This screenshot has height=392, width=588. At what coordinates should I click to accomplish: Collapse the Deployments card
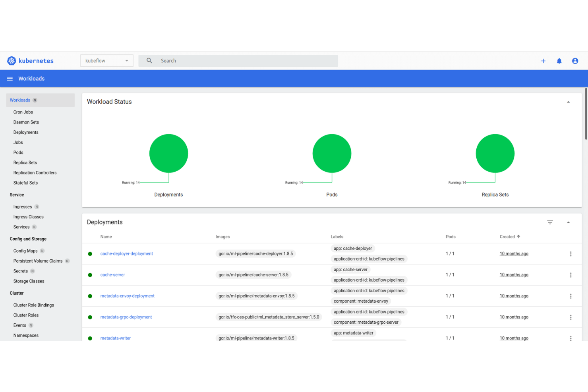coord(568,222)
